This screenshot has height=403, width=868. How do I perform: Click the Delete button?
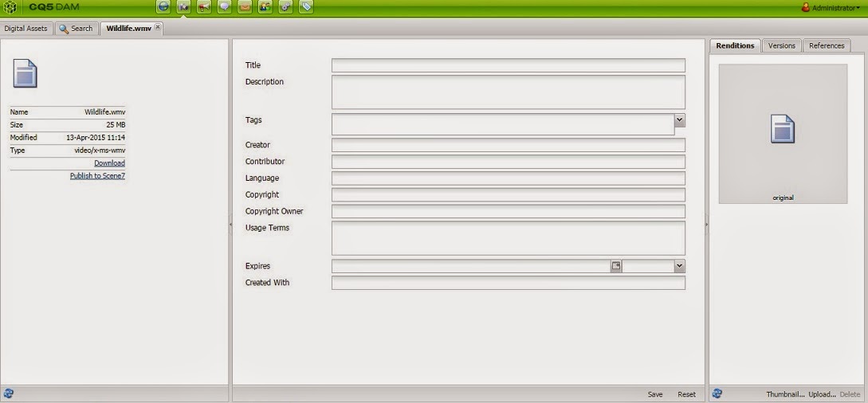tap(850, 394)
